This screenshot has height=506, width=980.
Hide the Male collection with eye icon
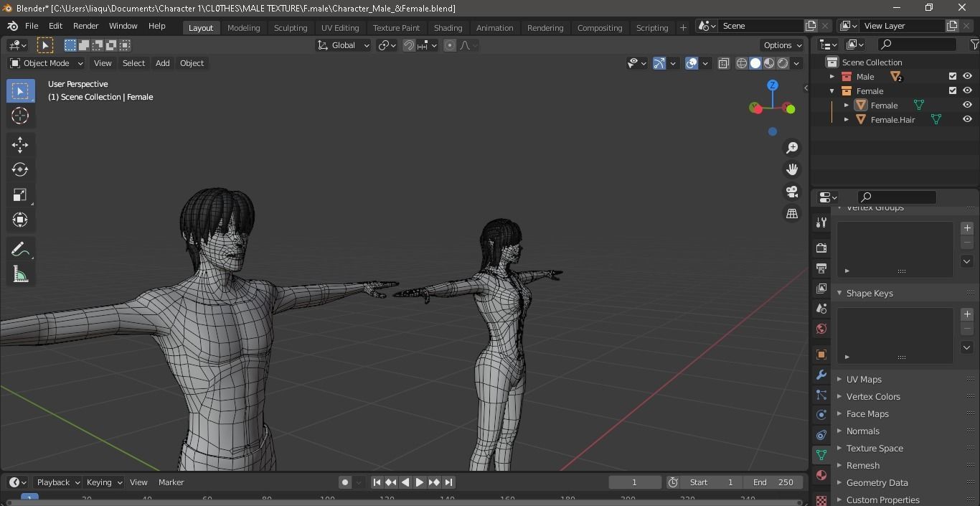[967, 76]
